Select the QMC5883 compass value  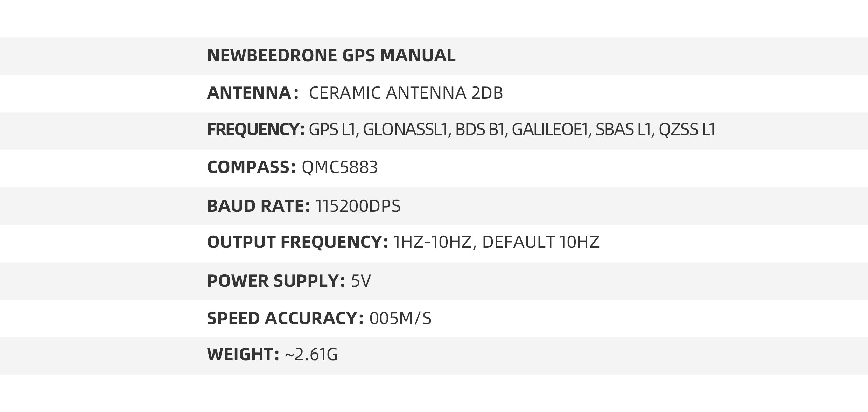point(339,167)
